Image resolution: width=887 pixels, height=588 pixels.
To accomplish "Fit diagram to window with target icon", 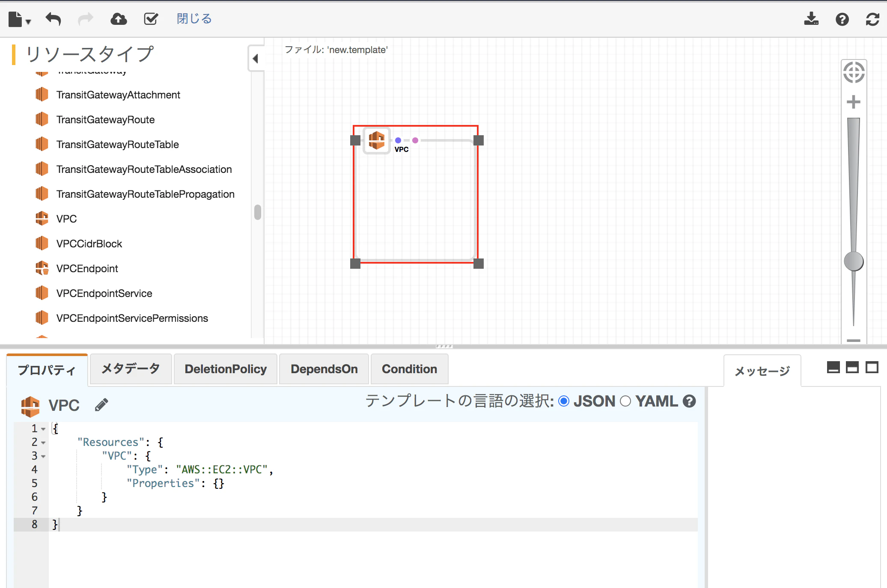I will 854,72.
